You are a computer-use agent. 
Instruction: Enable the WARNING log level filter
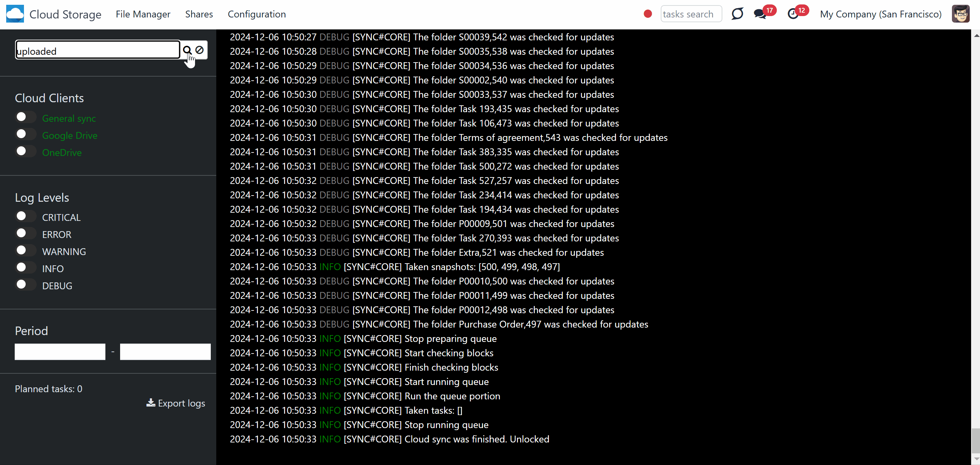click(25, 251)
